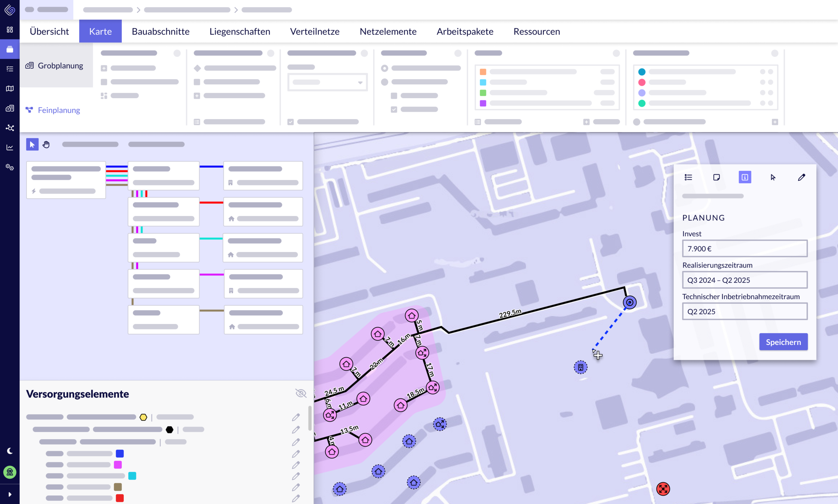Toggle the fourth filter group round switch
The height and width of the screenshot is (504, 838).
tap(458, 53)
